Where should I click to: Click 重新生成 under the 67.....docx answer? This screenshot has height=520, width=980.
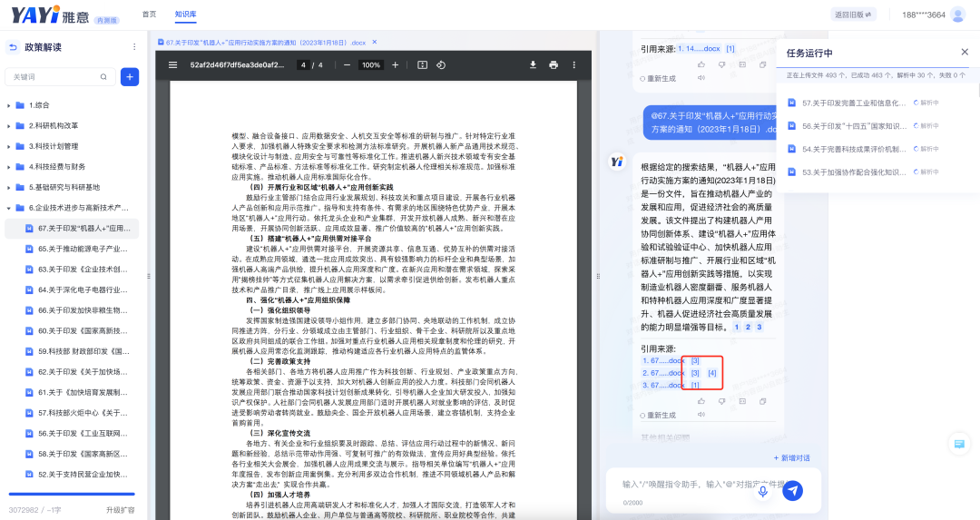pyautogui.click(x=658, y=415)
